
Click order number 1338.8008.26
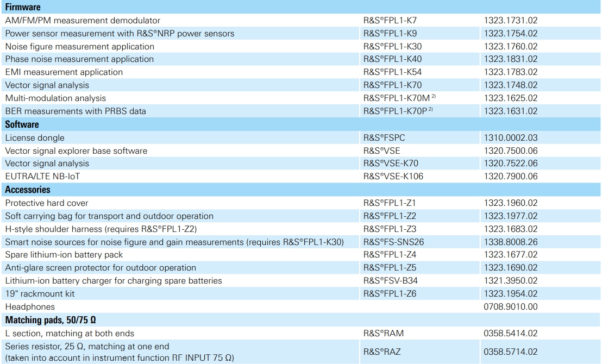coord(511,242)
